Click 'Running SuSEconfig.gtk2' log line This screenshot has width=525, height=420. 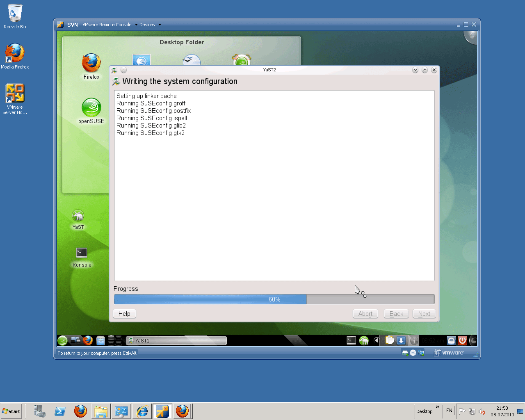[x=151, y=133]
